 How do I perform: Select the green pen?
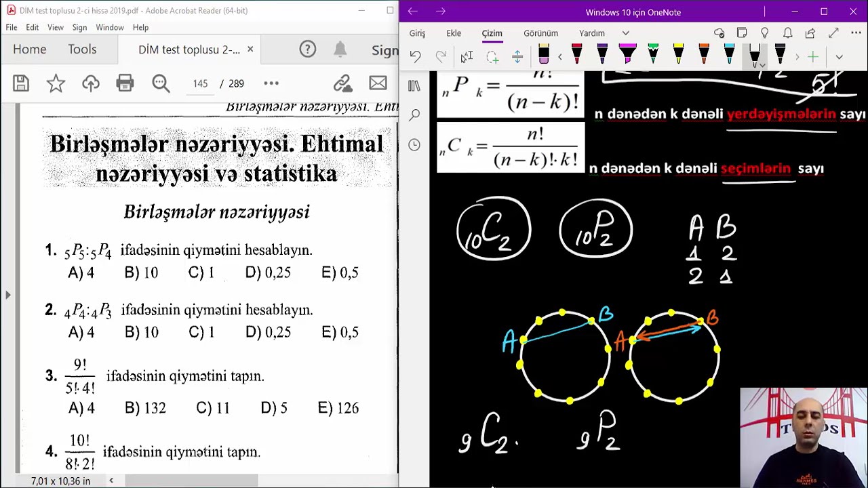(x=653, y=55)
